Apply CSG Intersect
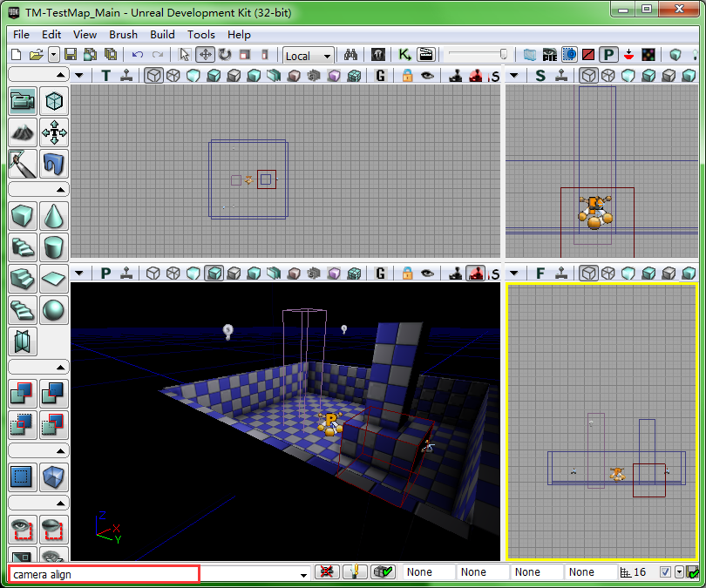 click(x=23, y=425)
